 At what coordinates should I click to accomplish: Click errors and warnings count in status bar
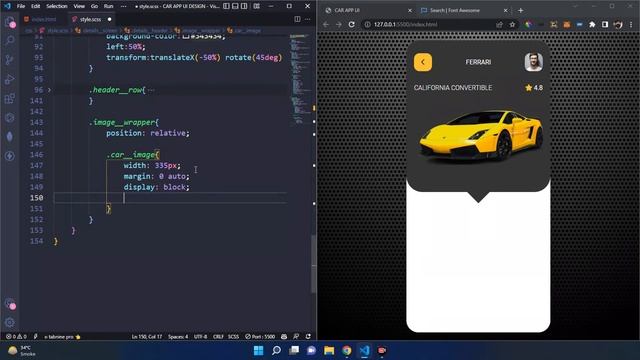[16, 336]
